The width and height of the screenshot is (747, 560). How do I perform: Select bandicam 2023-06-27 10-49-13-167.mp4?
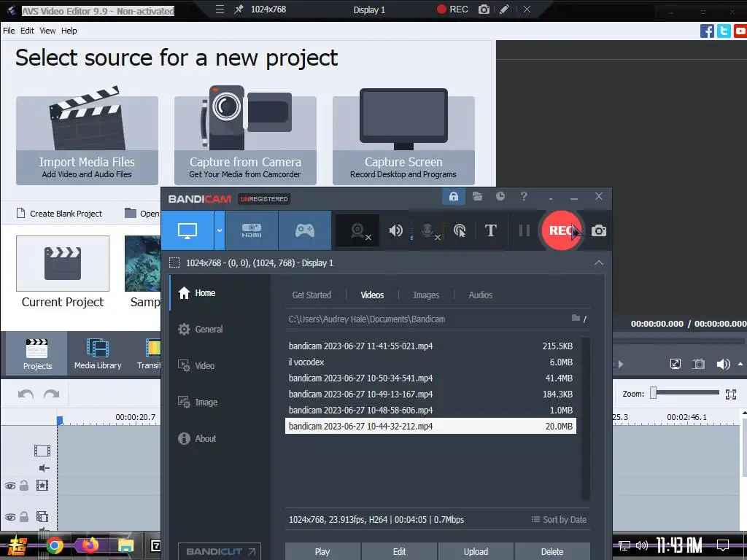click(430, 394)
